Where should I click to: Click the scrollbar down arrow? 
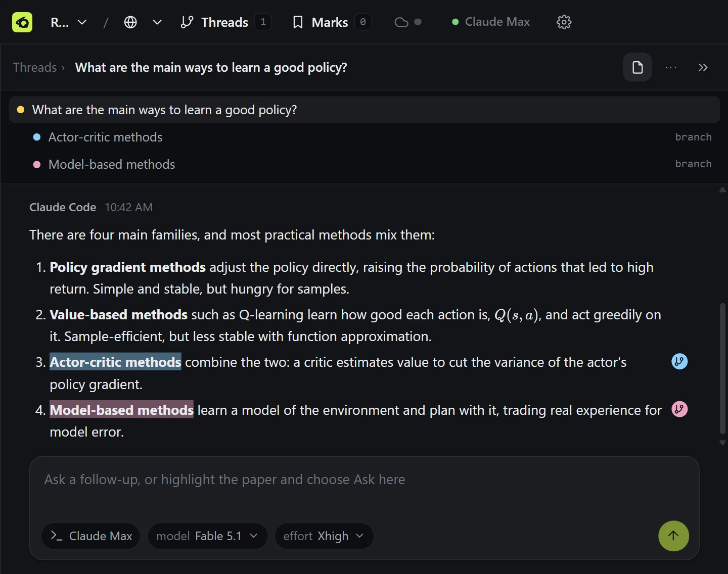coord(722,443)
